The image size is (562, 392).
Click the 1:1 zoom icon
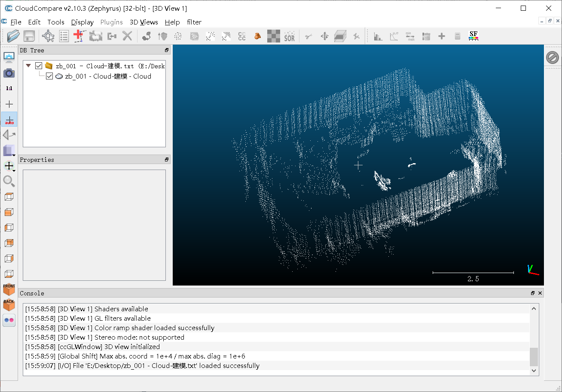pos(9,88)
